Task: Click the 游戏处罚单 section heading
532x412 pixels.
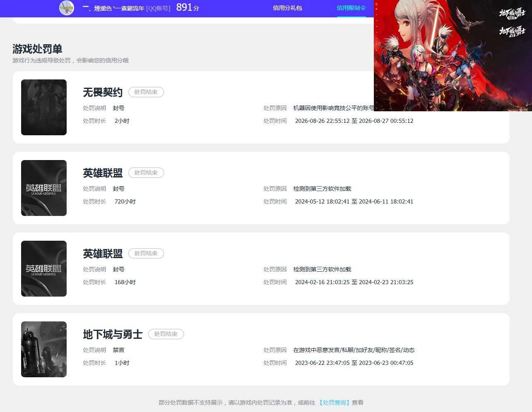Action: 37,49
